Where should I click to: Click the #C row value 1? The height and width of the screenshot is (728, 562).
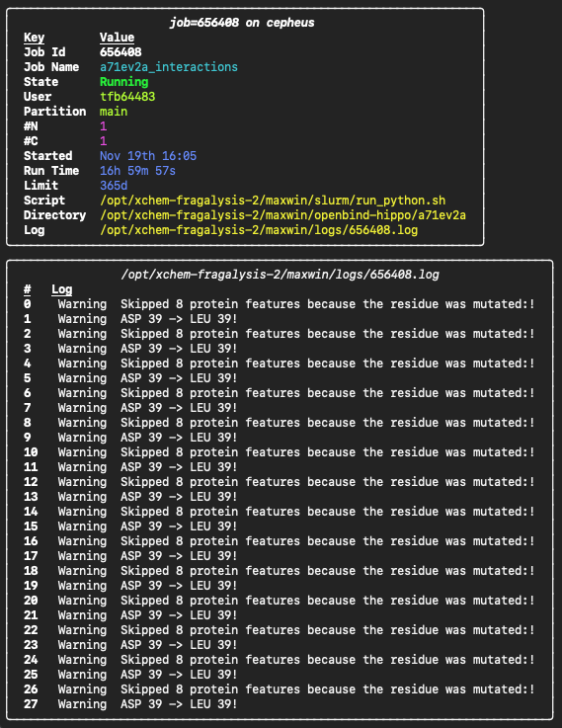pos(103,141)
